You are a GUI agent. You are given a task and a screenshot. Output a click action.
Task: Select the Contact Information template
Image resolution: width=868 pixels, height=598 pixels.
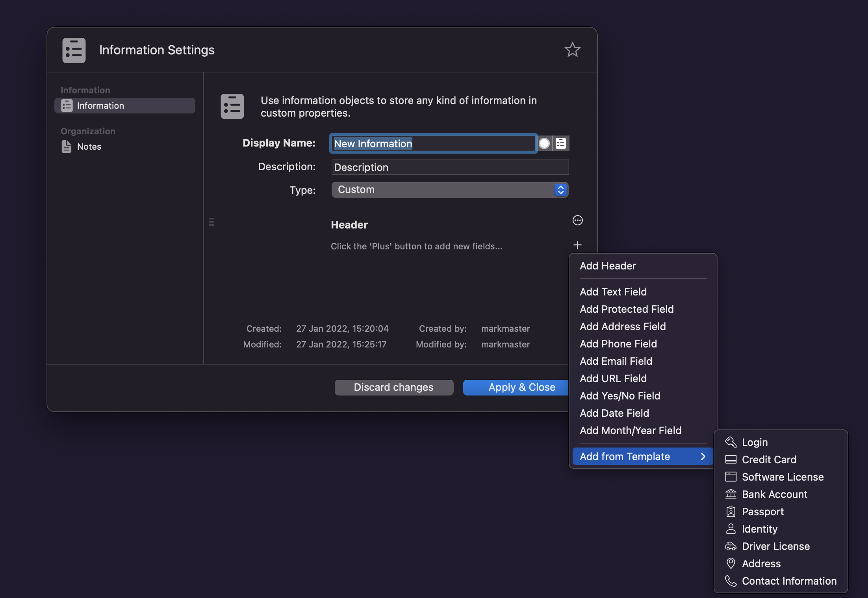[788, 581]
